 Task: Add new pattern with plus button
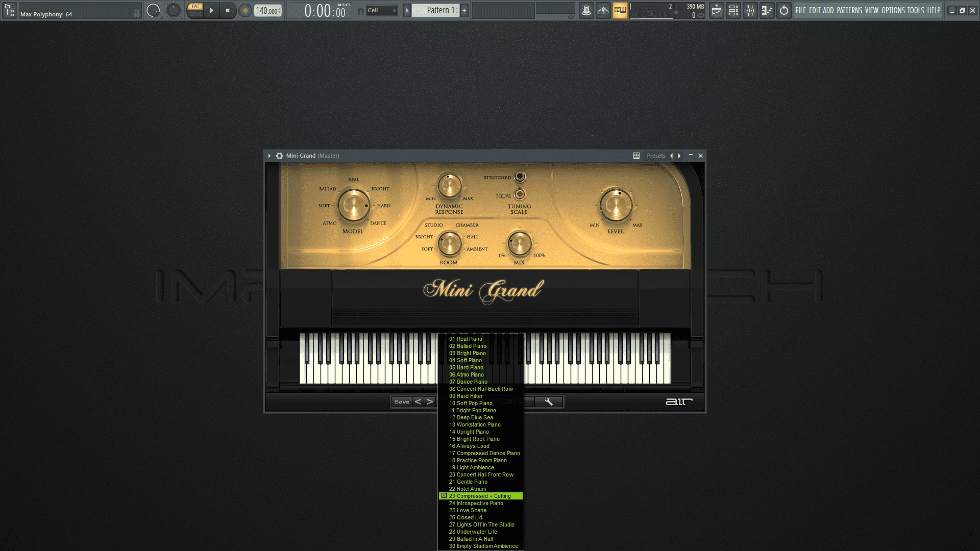point(464,10)
